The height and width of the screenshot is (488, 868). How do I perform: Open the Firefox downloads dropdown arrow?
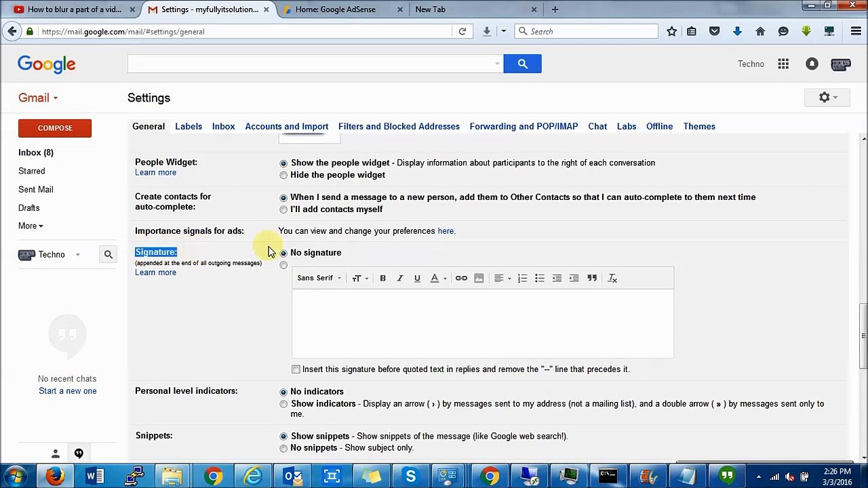503,31
